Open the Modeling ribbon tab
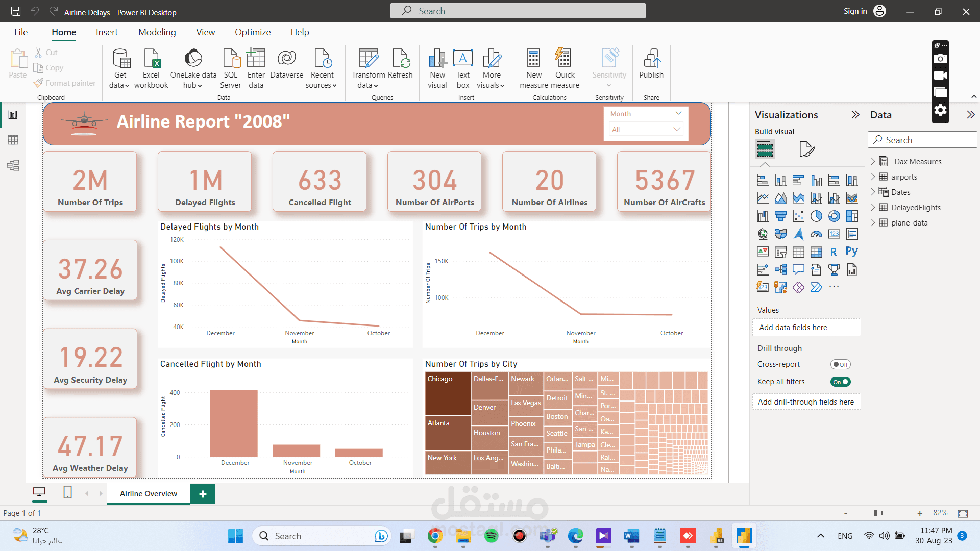Screen dimensions: 980x551 click(157, 32)
